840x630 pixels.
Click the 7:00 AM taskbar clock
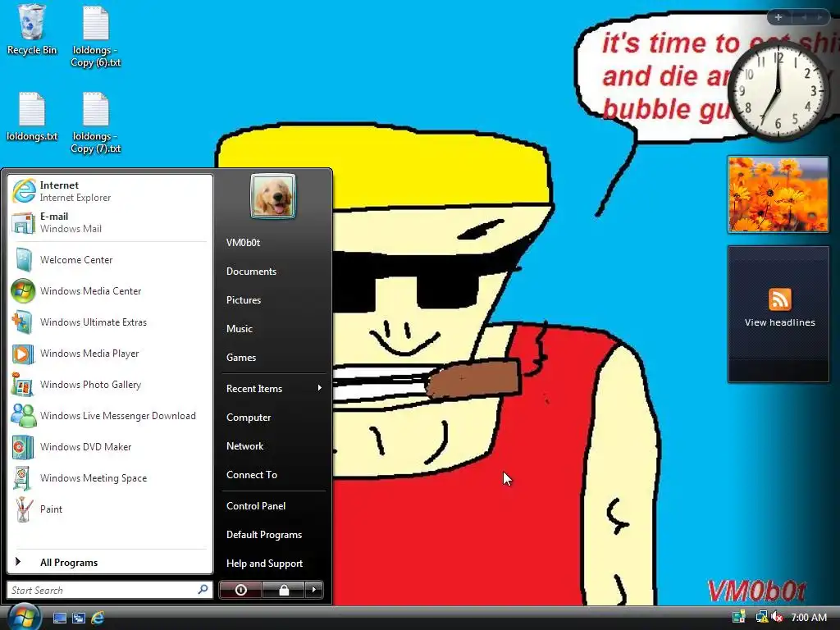click(x=809, y=617)
